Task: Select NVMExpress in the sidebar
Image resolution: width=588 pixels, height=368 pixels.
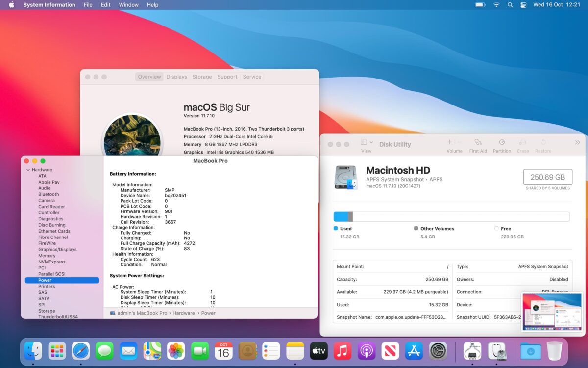Action: click(x=52, y=262)
